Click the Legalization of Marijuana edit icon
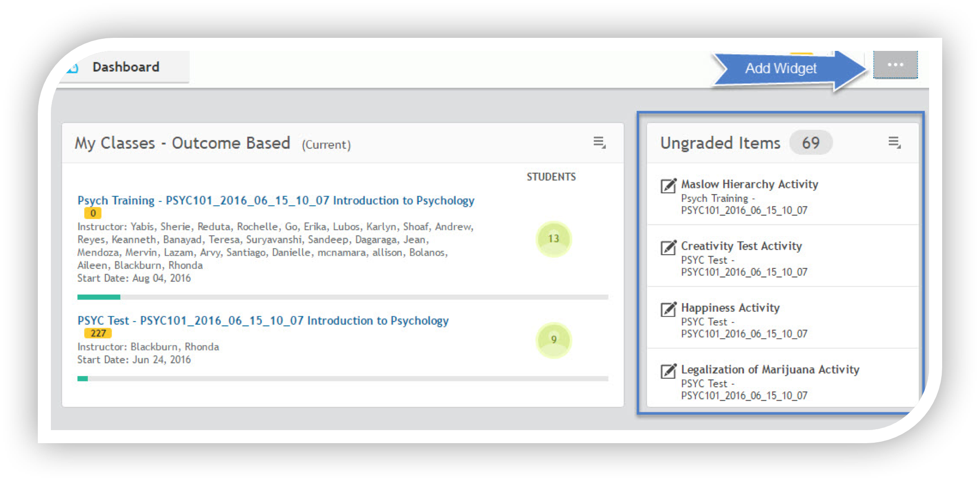 (x=668, y=370)
